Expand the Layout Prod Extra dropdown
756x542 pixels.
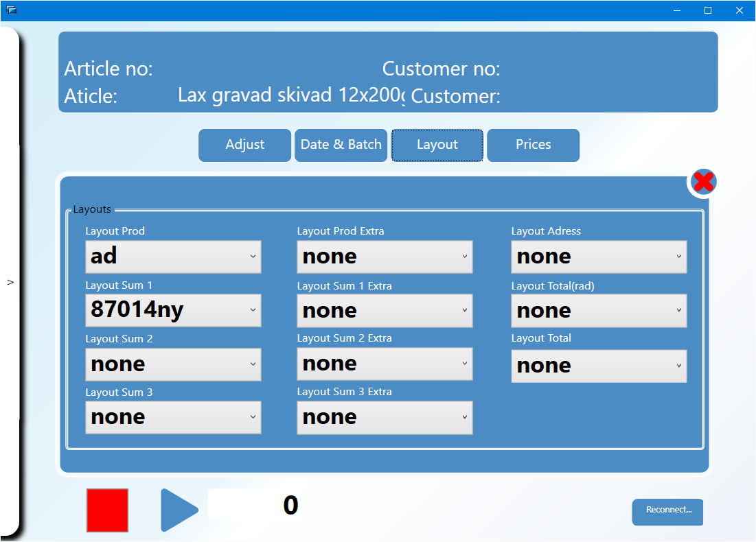pos(385,257)
